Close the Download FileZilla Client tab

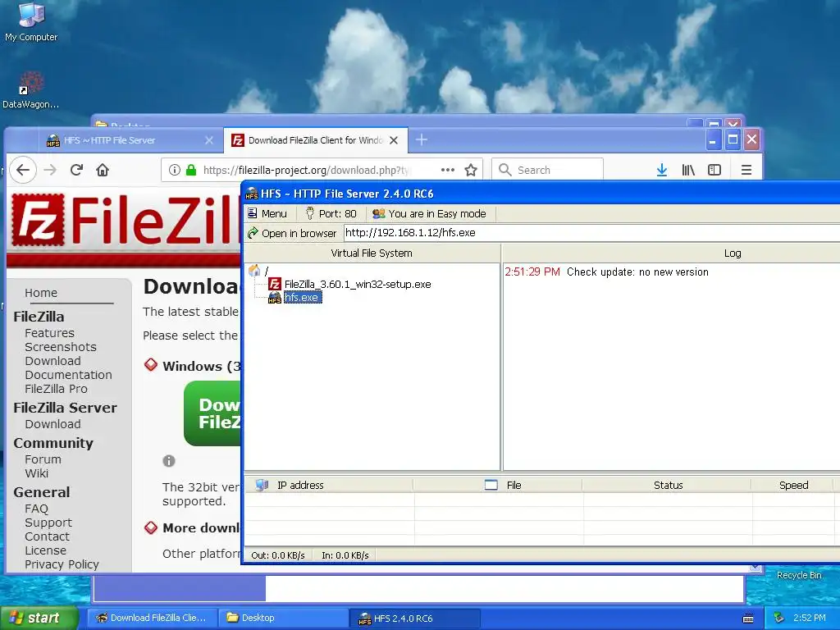pyautogui.click(x=394, y=140)
